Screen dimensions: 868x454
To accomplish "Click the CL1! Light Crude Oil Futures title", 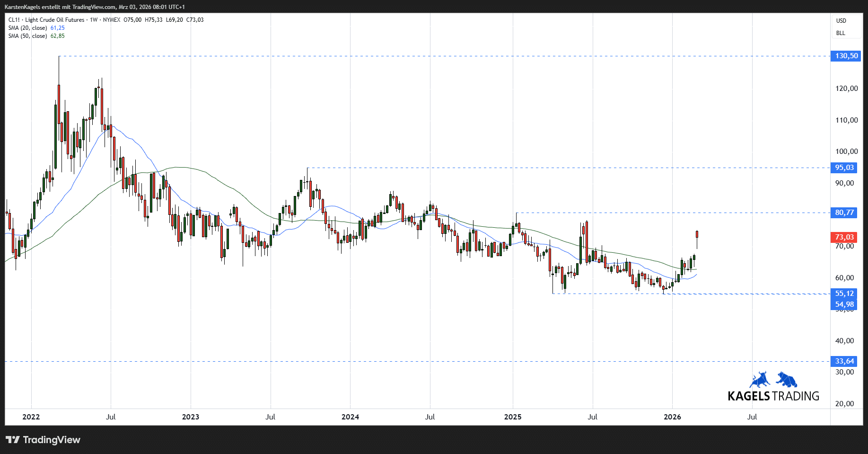I will (46, 20).
